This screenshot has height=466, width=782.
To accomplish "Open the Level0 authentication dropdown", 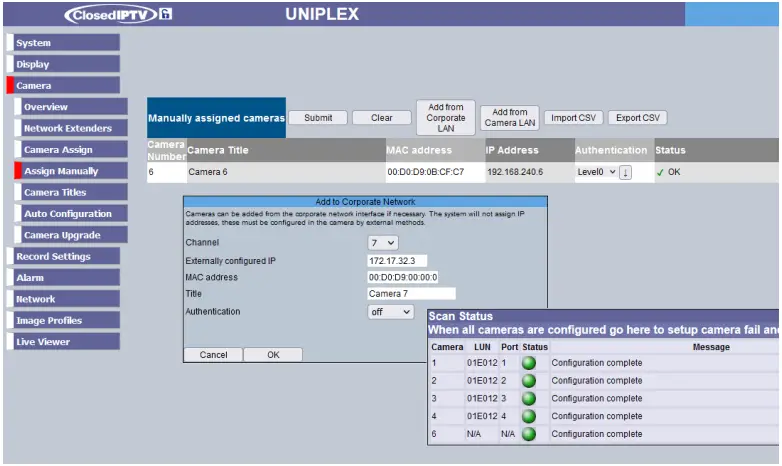I will click(x=596, y=172).
